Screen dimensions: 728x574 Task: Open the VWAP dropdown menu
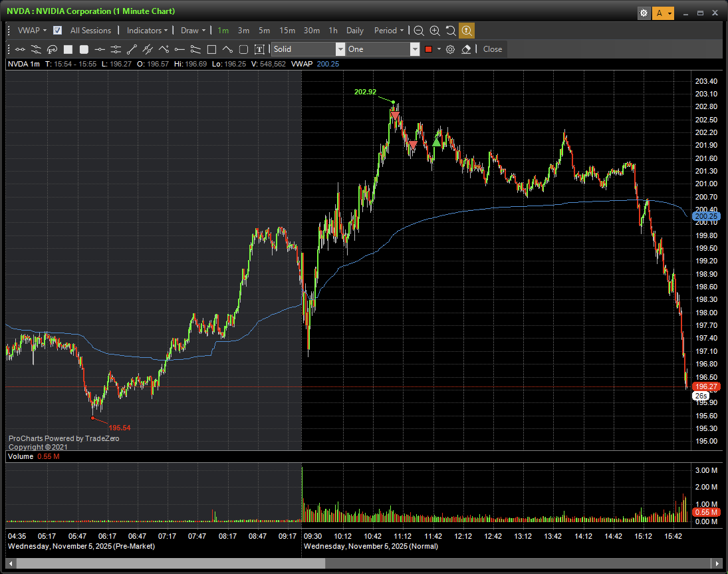[31, 31]
